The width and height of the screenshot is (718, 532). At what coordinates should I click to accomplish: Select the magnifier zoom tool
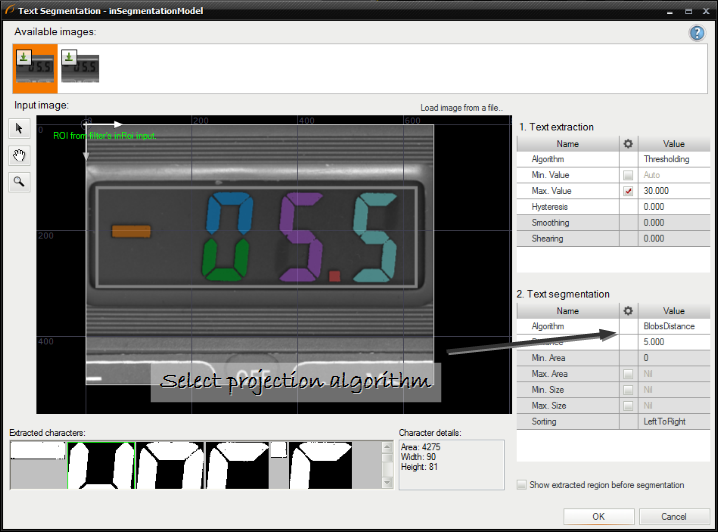click(x=18, y=181)
